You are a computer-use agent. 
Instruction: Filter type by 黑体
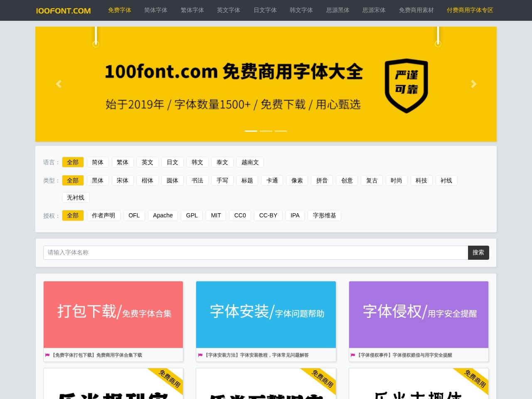98,180
